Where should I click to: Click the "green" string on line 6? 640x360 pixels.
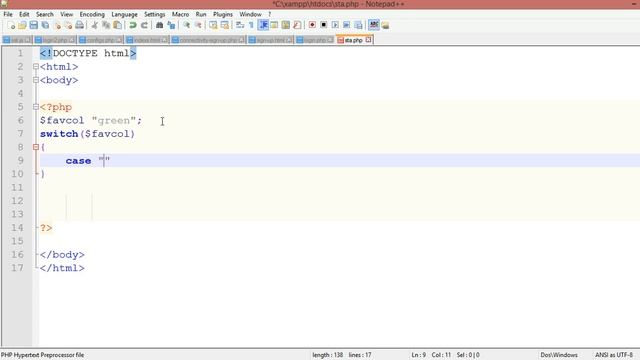113,120
